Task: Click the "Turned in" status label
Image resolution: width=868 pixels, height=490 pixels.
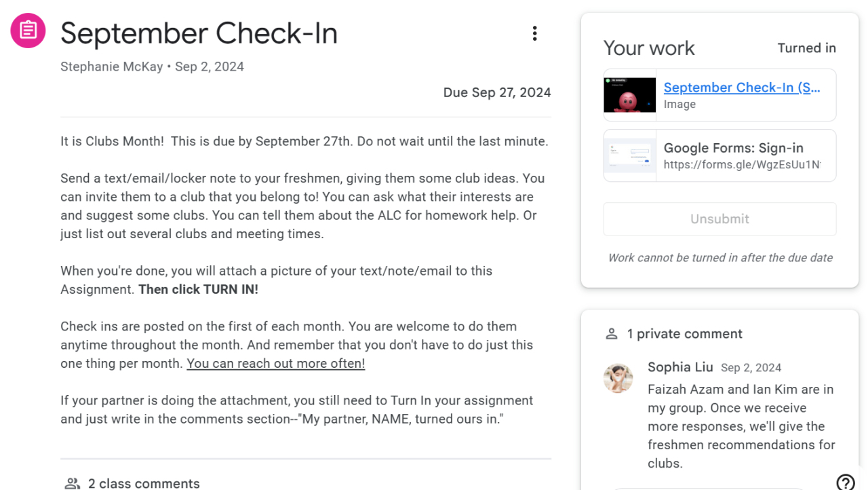Action: tap(806, 48)
